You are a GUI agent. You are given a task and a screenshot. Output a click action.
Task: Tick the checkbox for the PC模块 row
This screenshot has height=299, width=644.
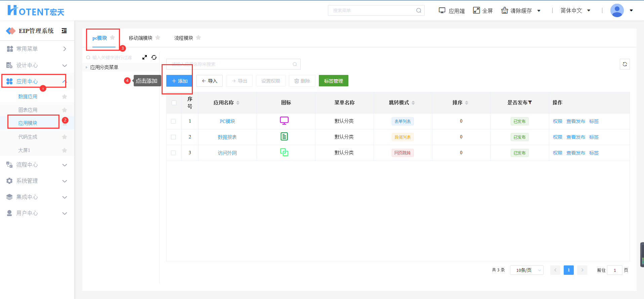coord(173,121)
